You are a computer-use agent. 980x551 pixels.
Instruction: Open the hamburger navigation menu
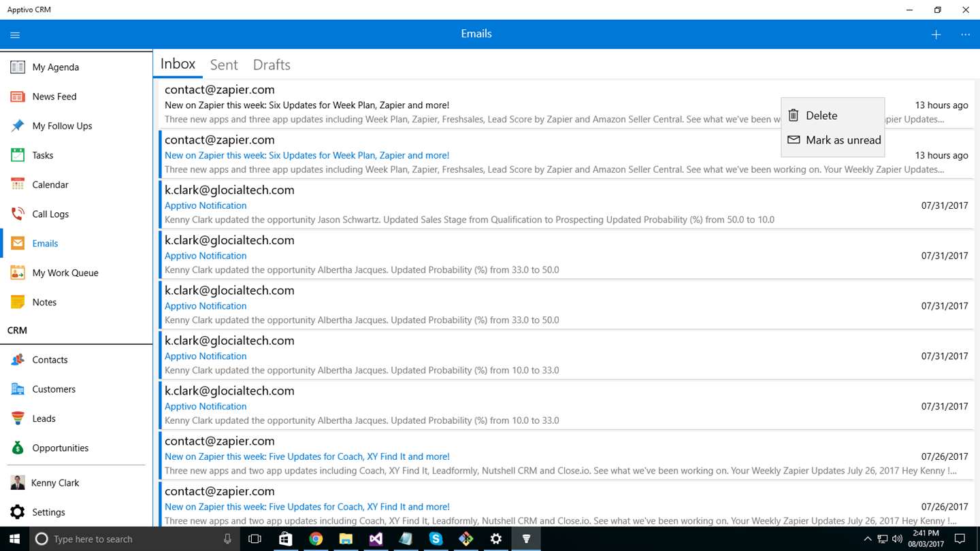coord(15,35)
